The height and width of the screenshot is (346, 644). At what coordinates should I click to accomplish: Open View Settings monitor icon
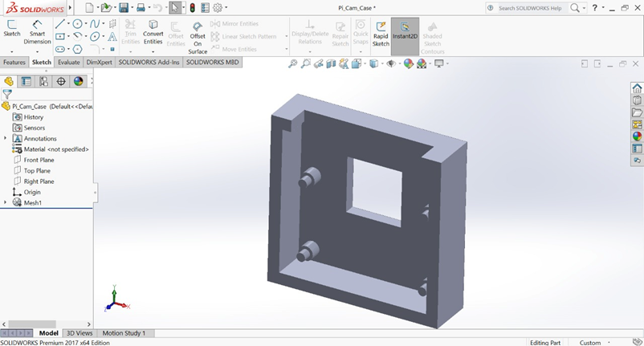pos(439,63)
